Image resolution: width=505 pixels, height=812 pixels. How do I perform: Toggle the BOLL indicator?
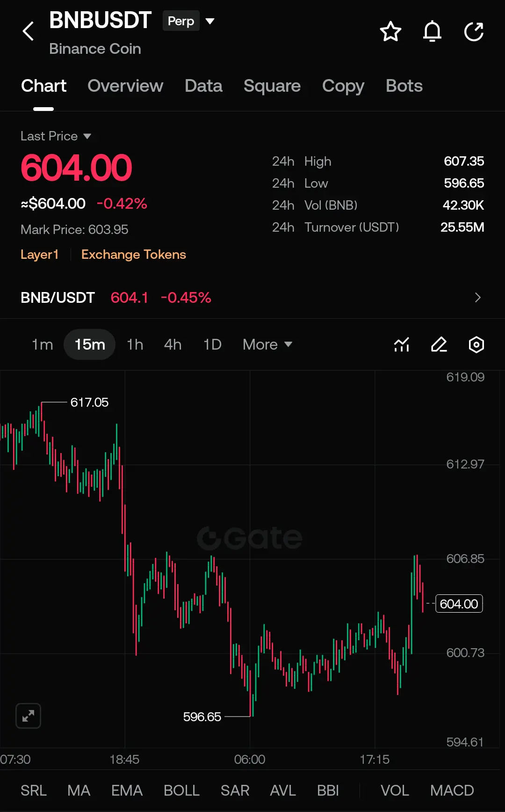tap(181, 790)
